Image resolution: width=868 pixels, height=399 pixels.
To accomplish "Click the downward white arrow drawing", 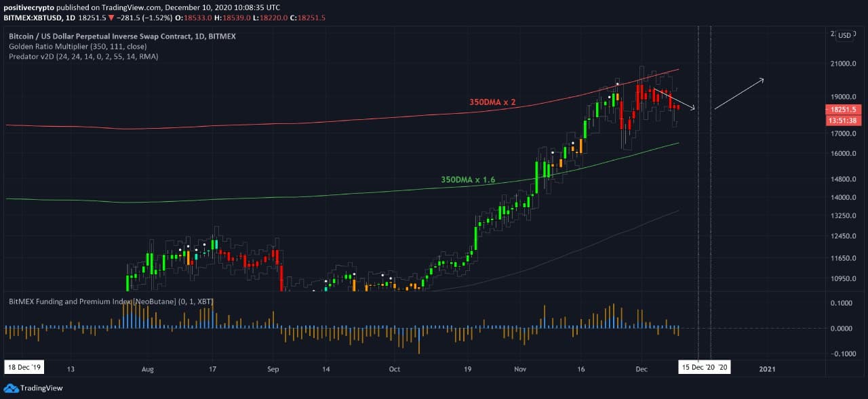I will tap(675, 99).
